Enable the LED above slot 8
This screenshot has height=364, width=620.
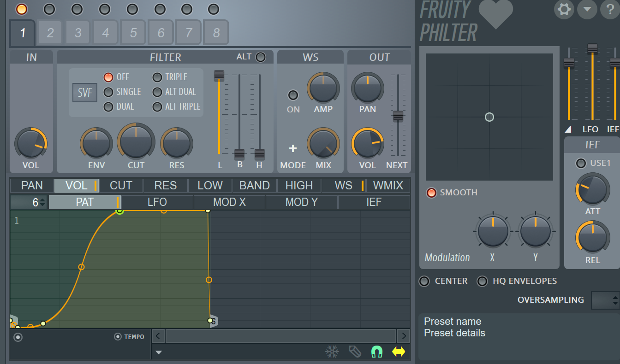coord(214,9)
